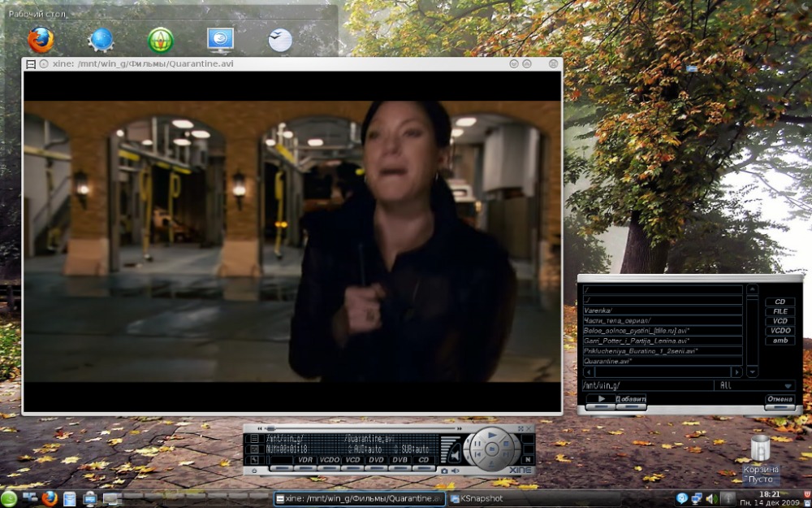Open the blue globe gear desktop icon
This screenshot has width=812, height=508.
(x=101, y=40)
